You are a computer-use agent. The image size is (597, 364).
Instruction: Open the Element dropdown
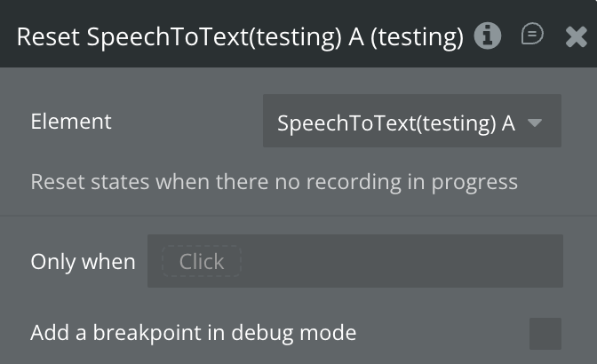click(x=411, y=122)
